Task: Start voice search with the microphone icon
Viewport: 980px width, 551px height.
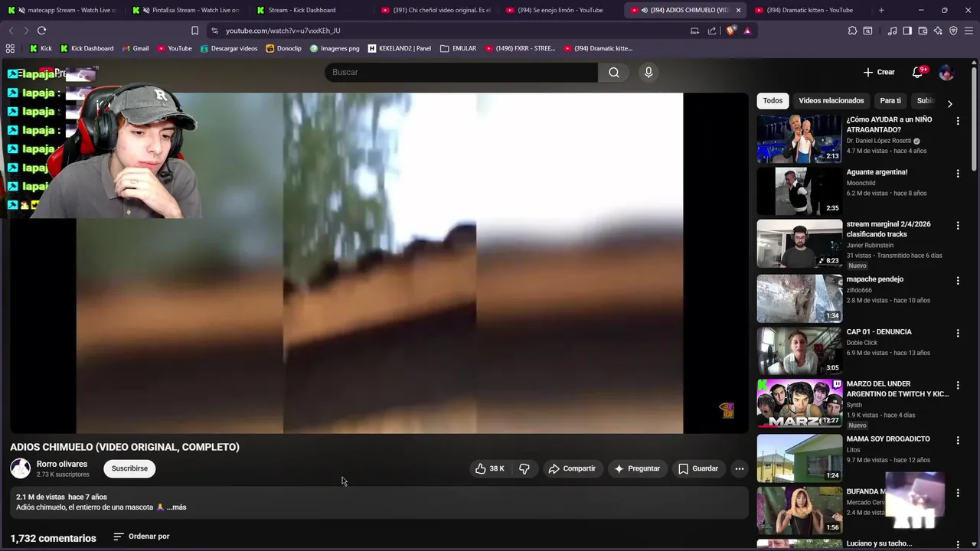Action: tap(648, 72)
